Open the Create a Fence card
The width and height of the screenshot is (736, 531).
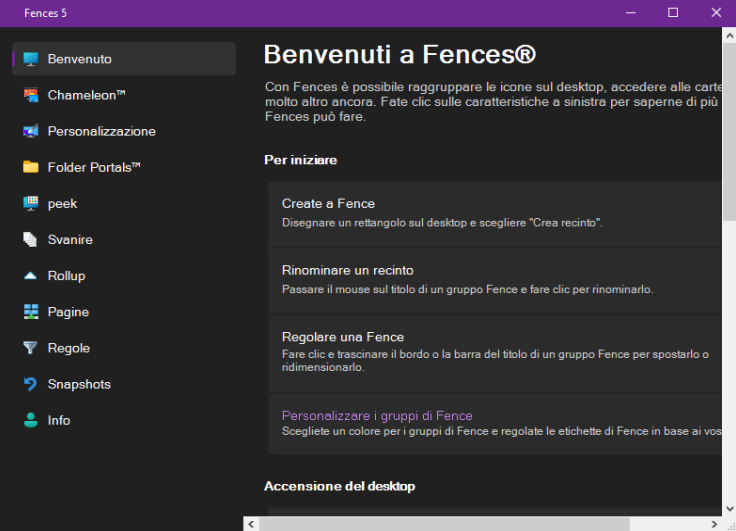pyautogui.click(x=495, y=215)
